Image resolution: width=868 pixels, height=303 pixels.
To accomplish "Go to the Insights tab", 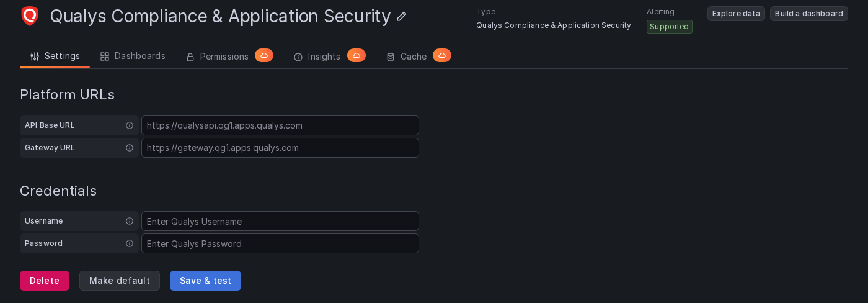I will (317, 57).
